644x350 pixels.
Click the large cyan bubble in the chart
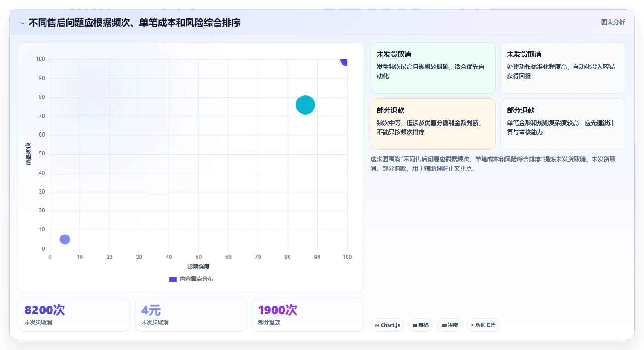pos(305,105)
